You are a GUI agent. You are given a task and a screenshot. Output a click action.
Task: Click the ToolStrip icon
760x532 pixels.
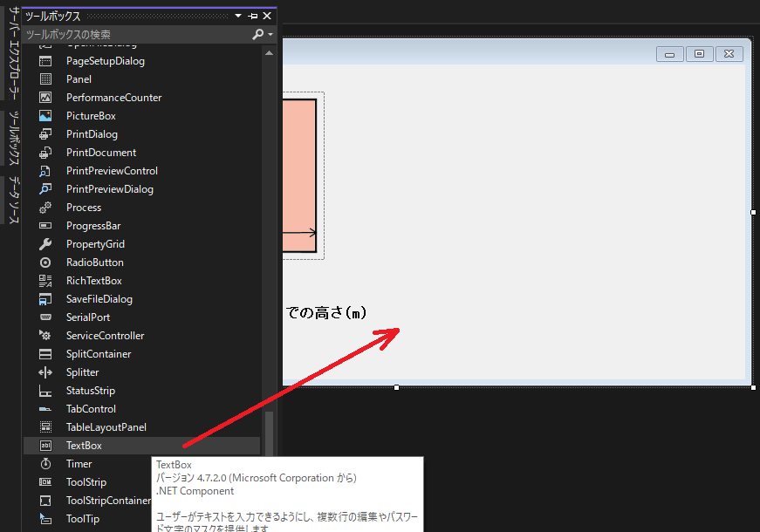(45, 482)
